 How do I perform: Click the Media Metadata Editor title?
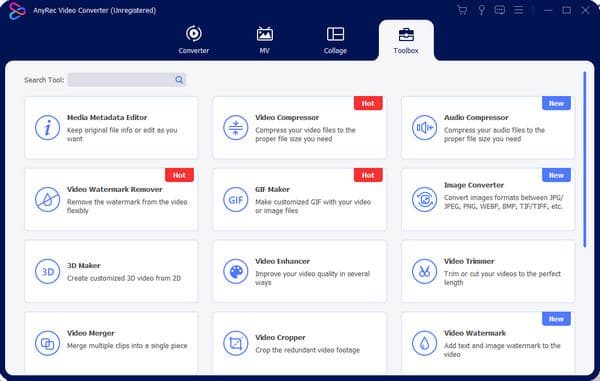coord(107,117)
